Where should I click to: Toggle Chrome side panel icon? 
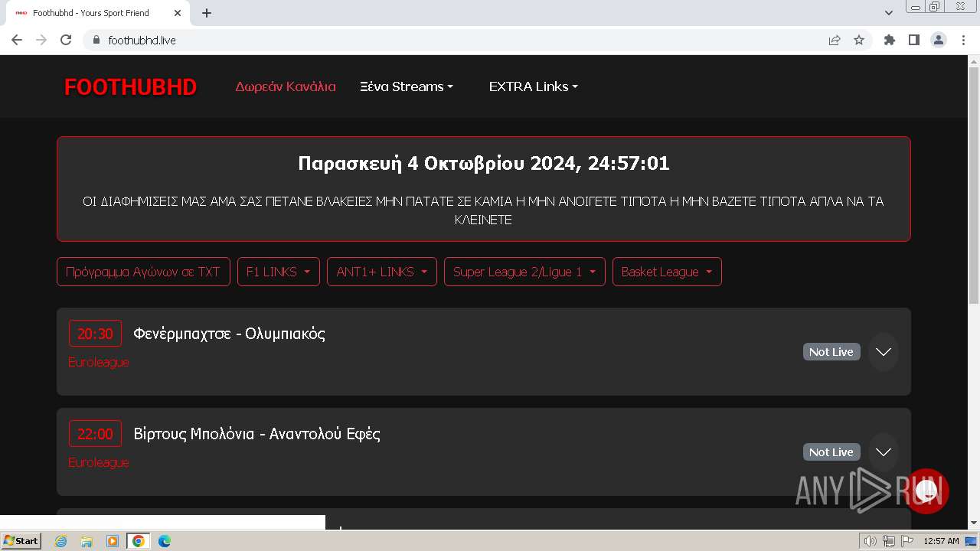coord(913,40)
